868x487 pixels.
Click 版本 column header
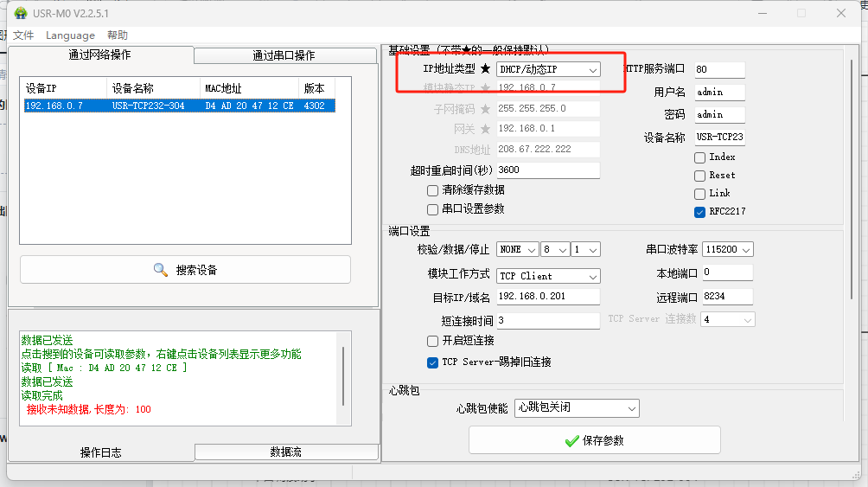(x=317, y=88)
